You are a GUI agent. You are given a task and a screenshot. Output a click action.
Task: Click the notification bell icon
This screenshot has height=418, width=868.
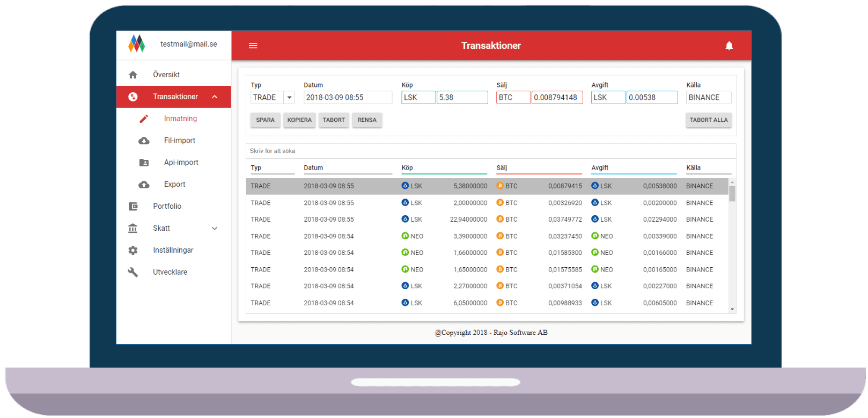tap(729, 46)
